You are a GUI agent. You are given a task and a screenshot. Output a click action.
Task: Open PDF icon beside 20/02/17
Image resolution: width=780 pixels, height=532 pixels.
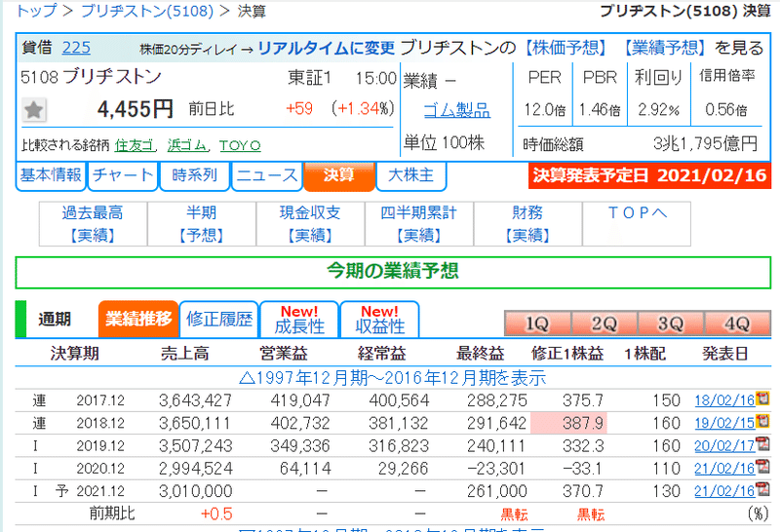pyautogui.click(x=762, y=444)
